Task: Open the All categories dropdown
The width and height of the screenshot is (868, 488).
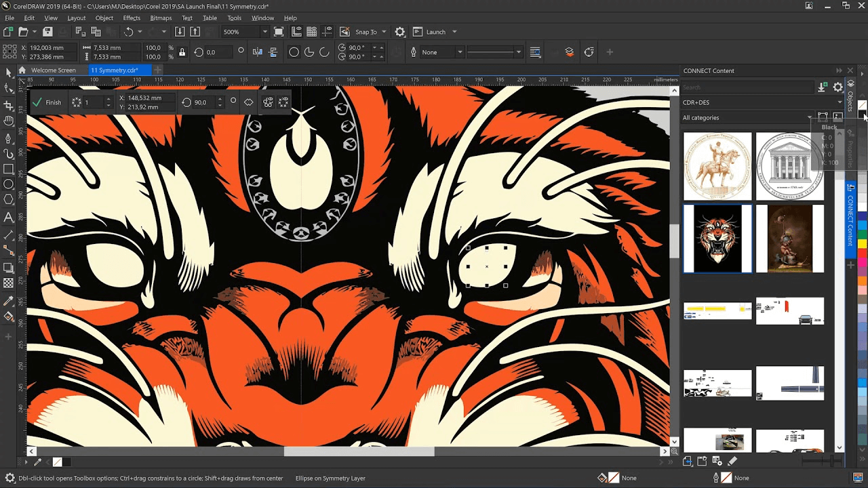Action: click(x=747, y=117)
